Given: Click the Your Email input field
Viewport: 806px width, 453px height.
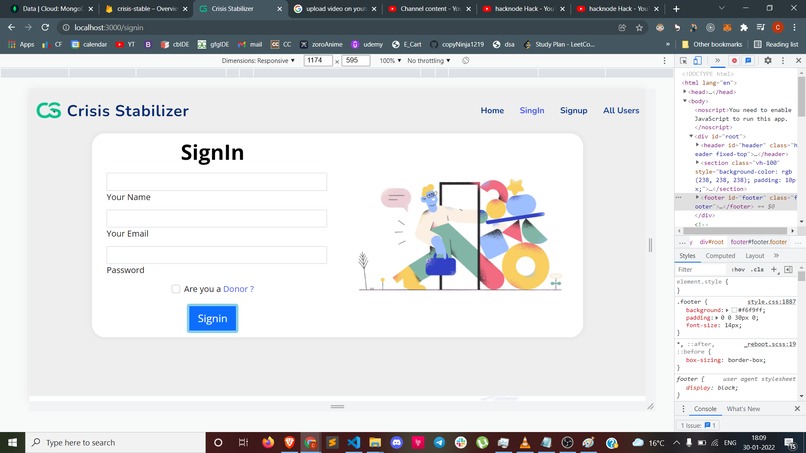Looking at the screenshot, I should 216,219.
